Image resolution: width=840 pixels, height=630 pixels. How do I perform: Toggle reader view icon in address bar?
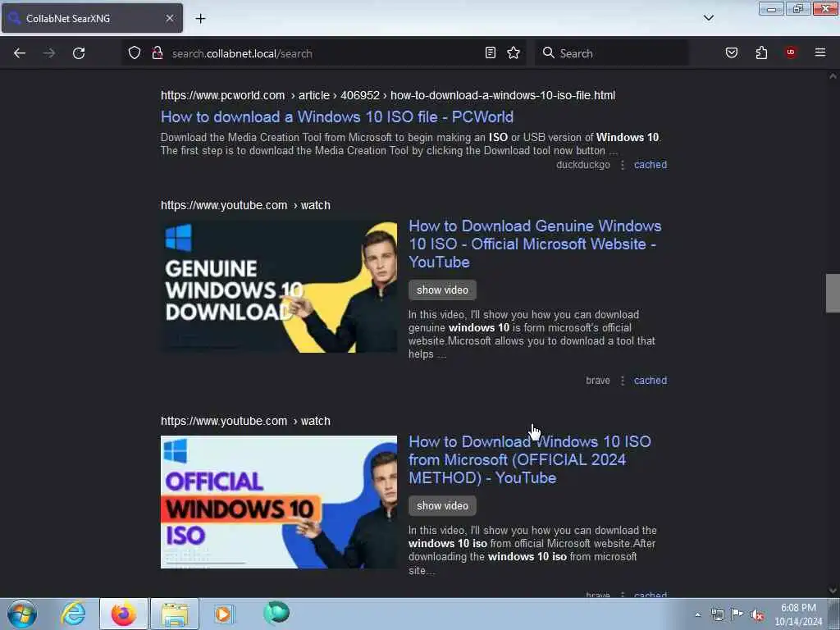coord(491,53)
